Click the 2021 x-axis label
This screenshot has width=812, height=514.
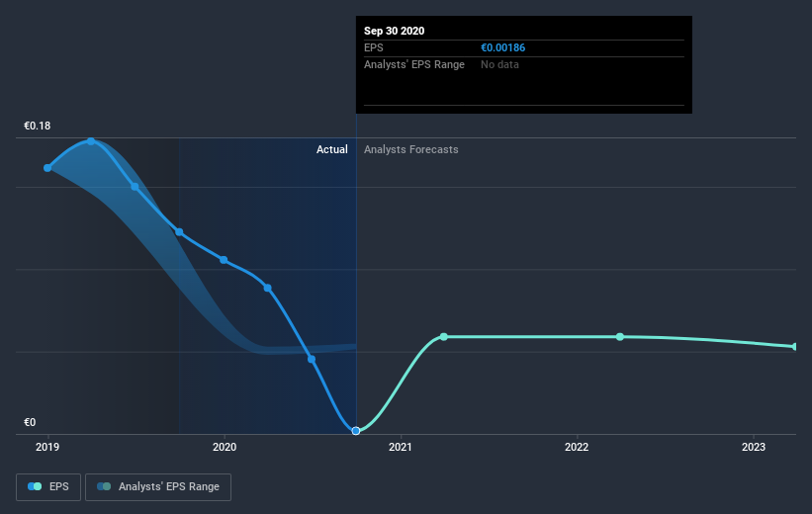[x=401, y=447]
